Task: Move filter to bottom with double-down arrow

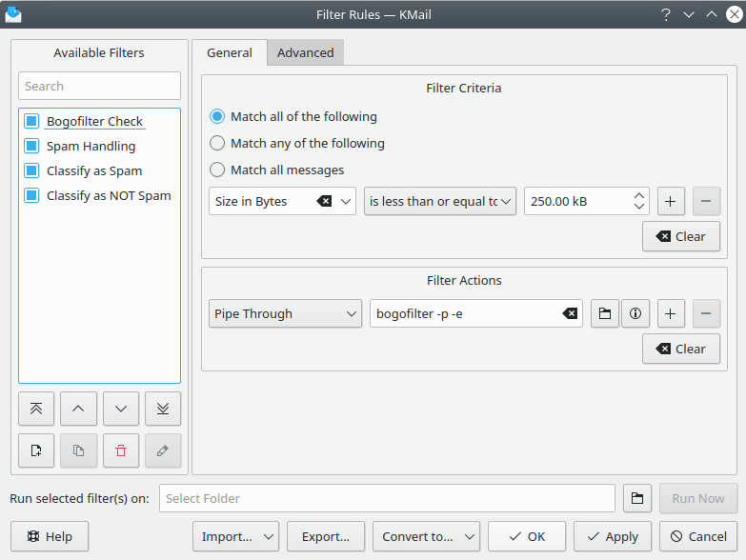Action: click(163, 409)
